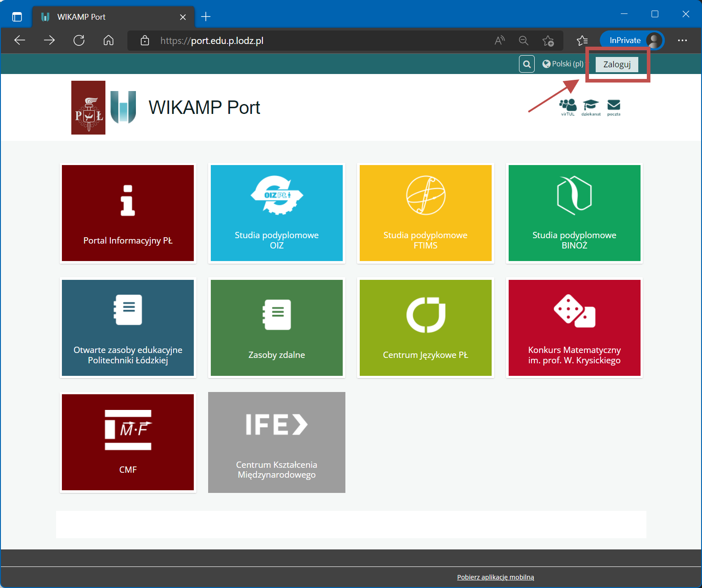Viewport: 702px width, 588px height.
Task: Open the Polski (pl) language dropdown
Action: (562, 64)
